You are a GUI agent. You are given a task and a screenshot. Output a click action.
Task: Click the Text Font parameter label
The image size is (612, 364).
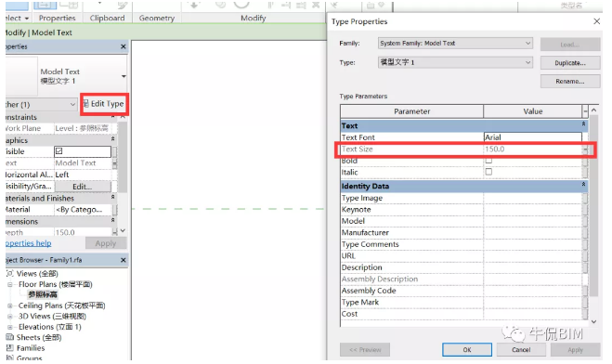[x=358, y=137]
